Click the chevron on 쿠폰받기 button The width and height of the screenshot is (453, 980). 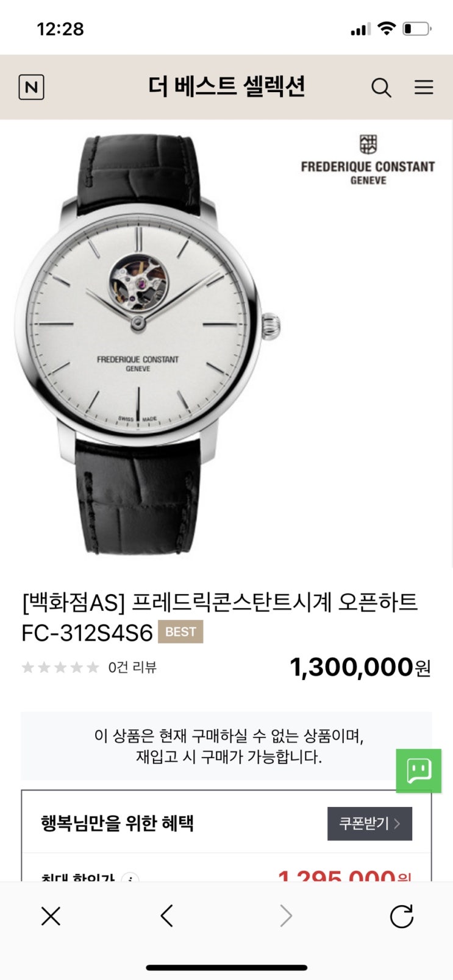pyautogui.click(x=398, y=823)
